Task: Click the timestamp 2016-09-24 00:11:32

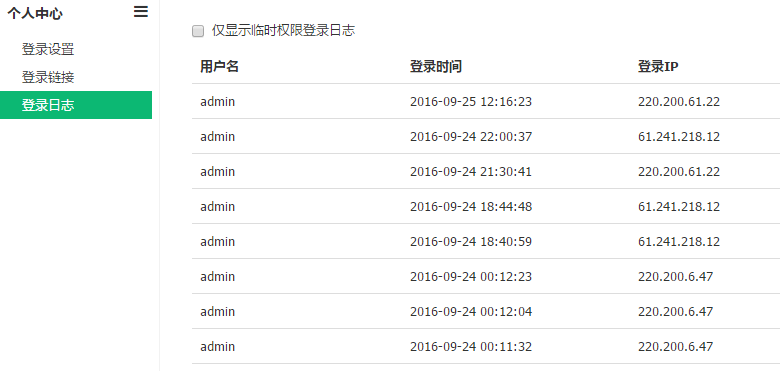Action: pyautogui.click(x=471, y=346)
